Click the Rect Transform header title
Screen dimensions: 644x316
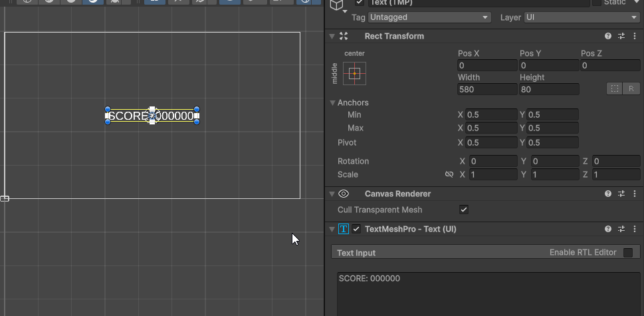click(394, 36)
